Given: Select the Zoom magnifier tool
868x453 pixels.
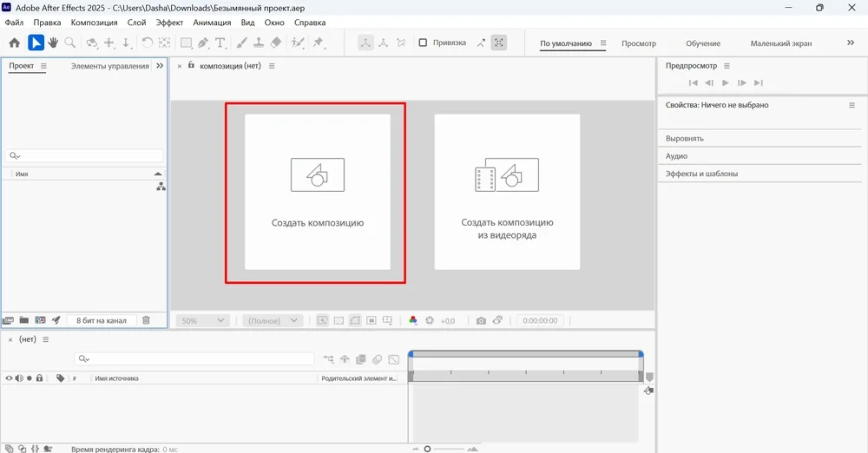Looking at the screenshot, I should [69, 43].
